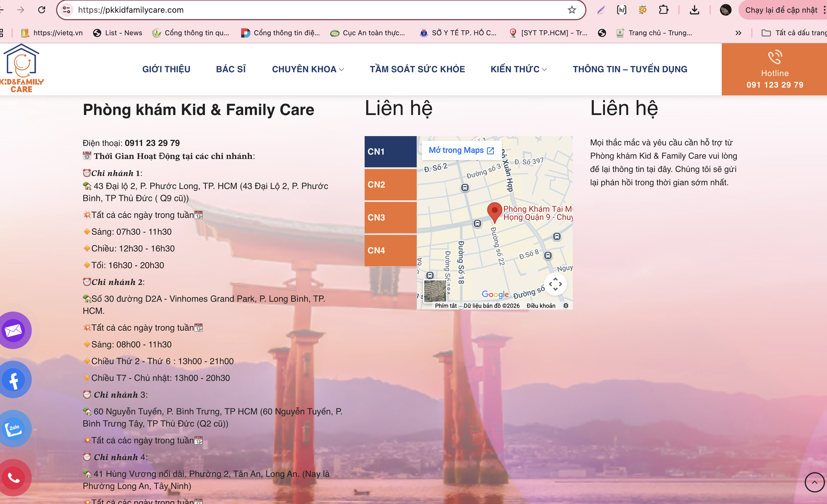Open browser downloads icon
827x504 pixels.
(695, 10)
